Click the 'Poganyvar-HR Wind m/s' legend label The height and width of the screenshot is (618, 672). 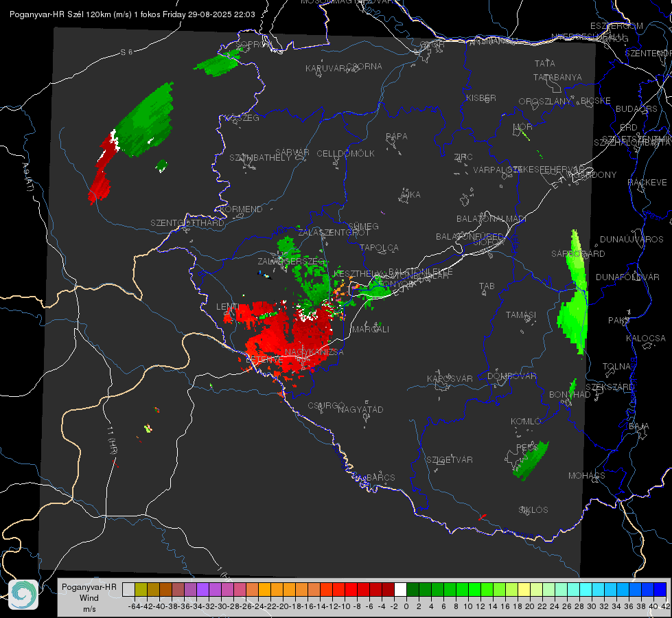(89, 597)
